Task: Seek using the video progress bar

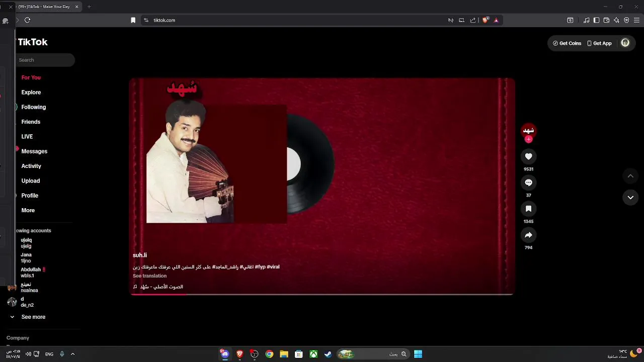Action: click(x=322, y=294)
